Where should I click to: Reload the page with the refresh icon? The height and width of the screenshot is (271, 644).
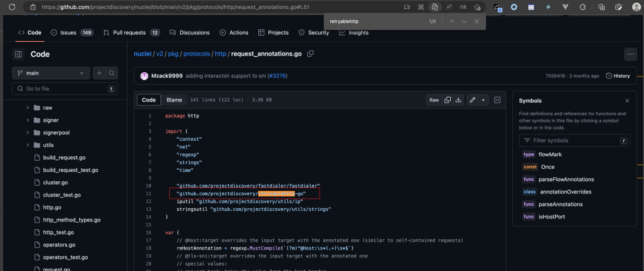12,7
